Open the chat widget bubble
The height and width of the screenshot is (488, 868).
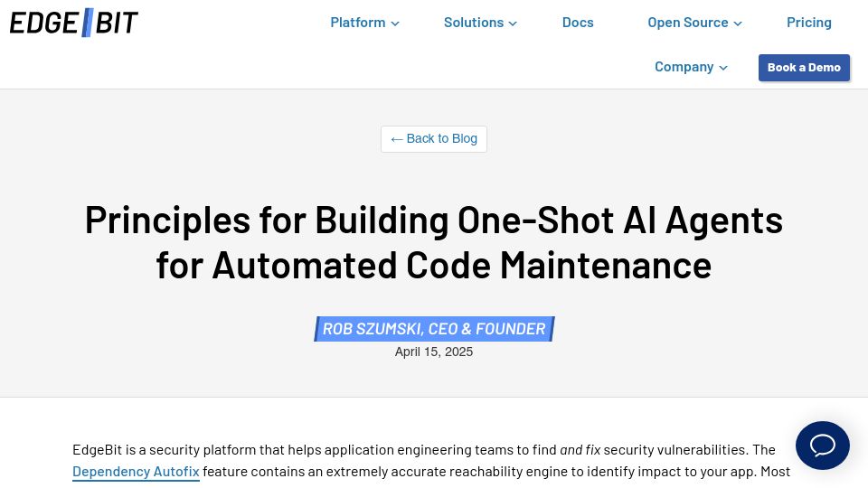pos(822,446)
